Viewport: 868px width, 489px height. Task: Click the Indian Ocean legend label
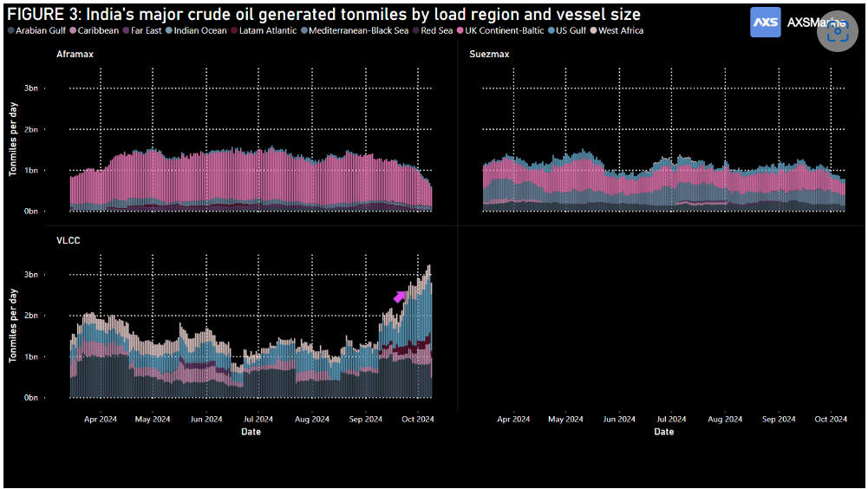pyautogui.click(x=200, y=31)
